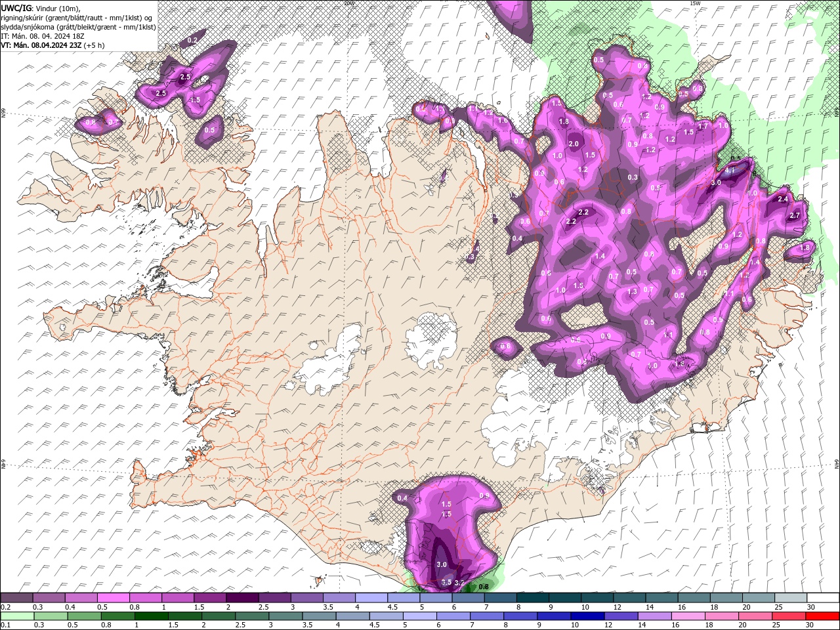Click the 20W longitude label

pyautogui.click(x=348, y=3)
